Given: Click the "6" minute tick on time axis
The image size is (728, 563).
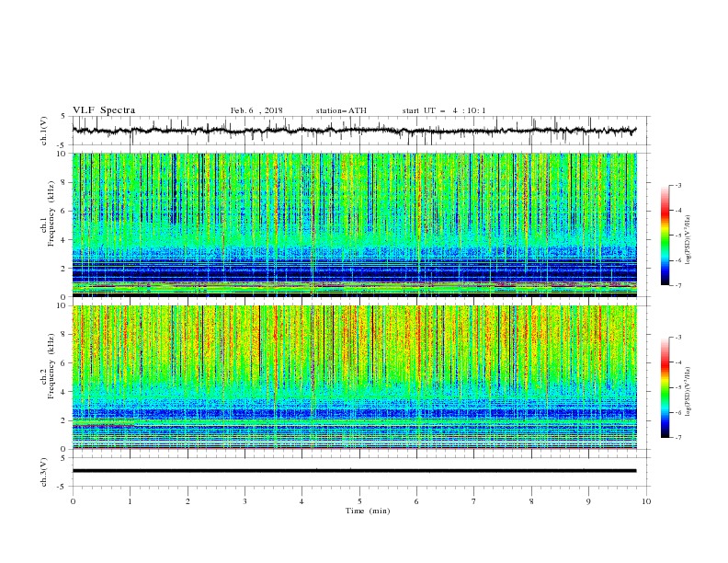Looking at the screenshot, I should point(416,501).
